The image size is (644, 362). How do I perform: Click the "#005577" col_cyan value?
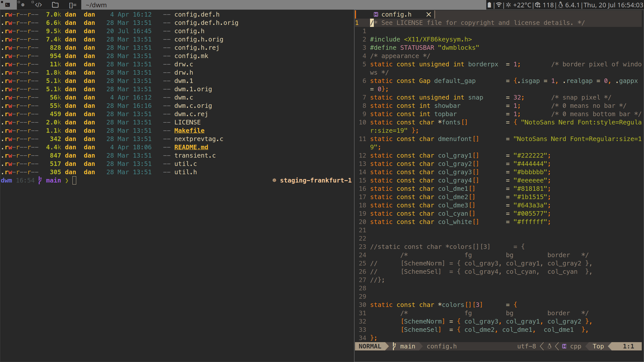pyautogui.click(x=530, y=213)
